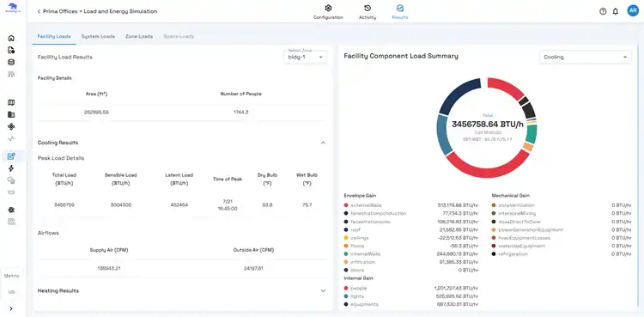The width and height of the screenshot is (644, 317).
Task: Click the pulse activity sidebar icon
Action: pos(11,138)
